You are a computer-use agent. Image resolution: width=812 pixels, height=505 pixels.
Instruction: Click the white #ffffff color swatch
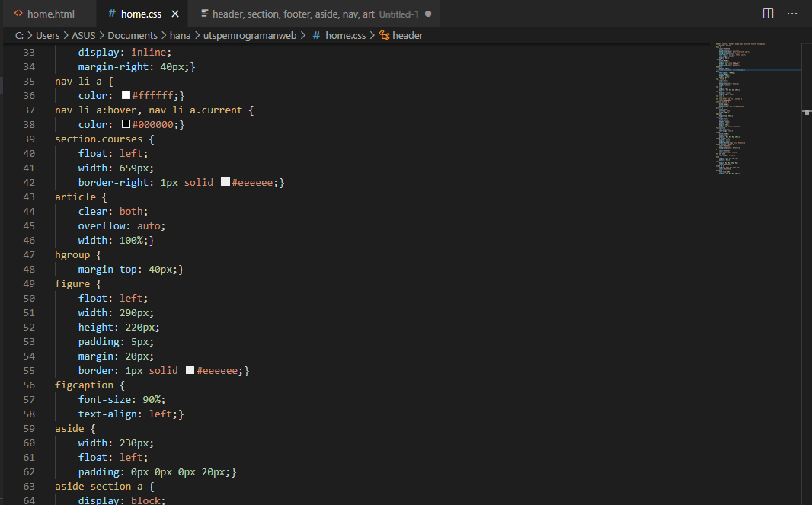[x=126, y=94]
